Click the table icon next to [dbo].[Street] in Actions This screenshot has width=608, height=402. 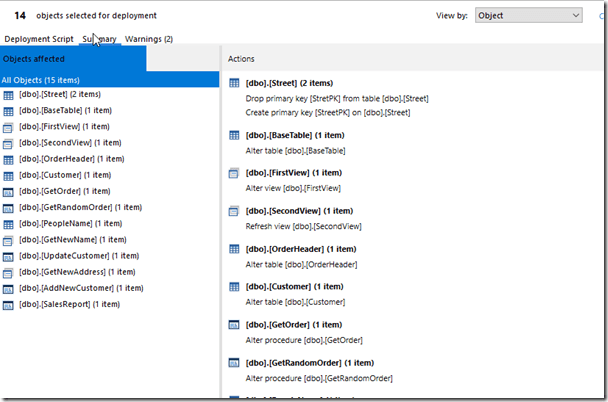[235, 84]
